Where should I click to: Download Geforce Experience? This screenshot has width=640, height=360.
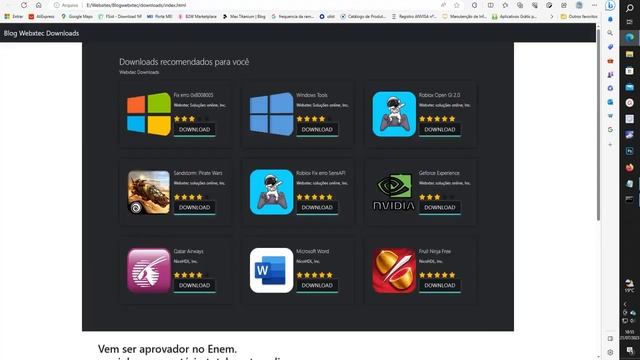point(440,207)
